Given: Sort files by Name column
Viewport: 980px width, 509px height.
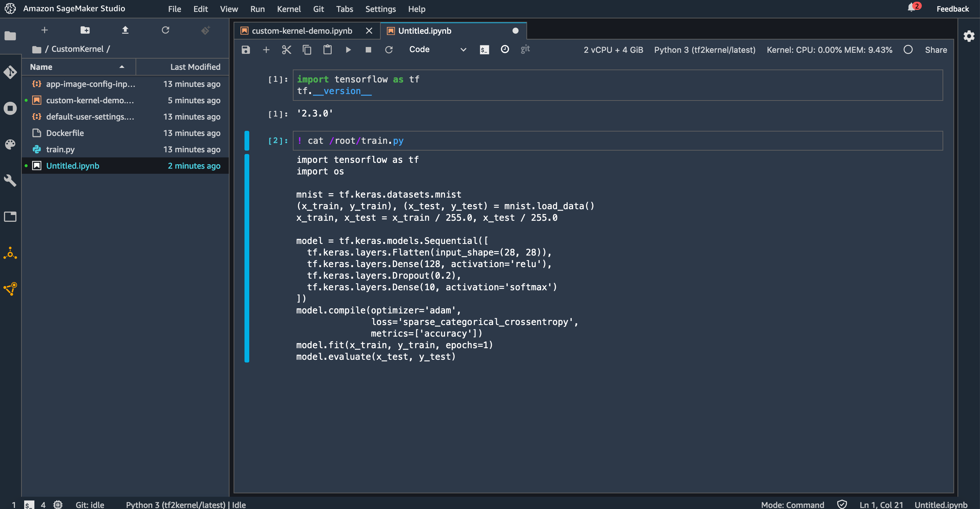Looking at the screenshot, I should (79, 67).
